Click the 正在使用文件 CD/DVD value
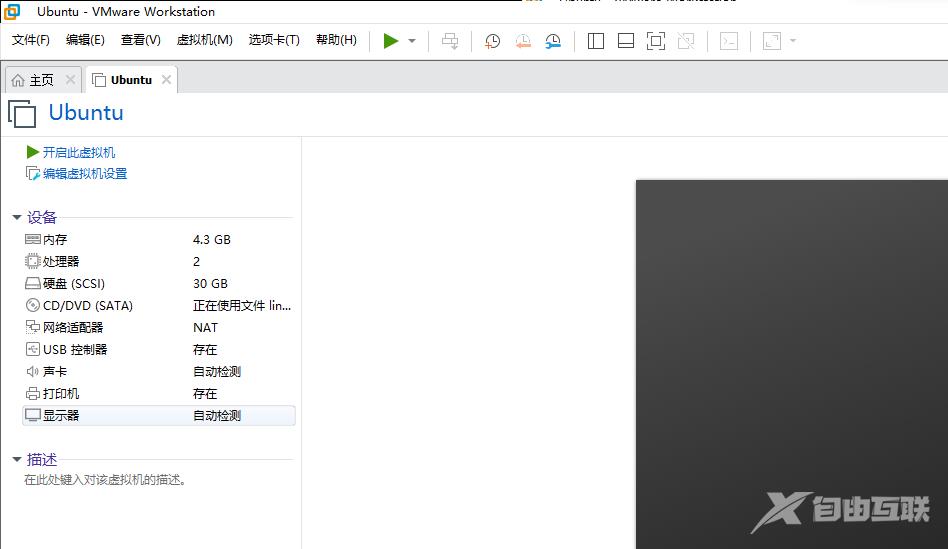The height and width of the screenshot is (549, 948). (242, 305)
